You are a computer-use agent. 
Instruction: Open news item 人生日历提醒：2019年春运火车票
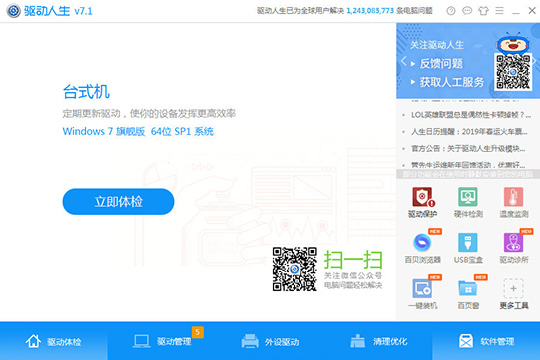point(469,132)
